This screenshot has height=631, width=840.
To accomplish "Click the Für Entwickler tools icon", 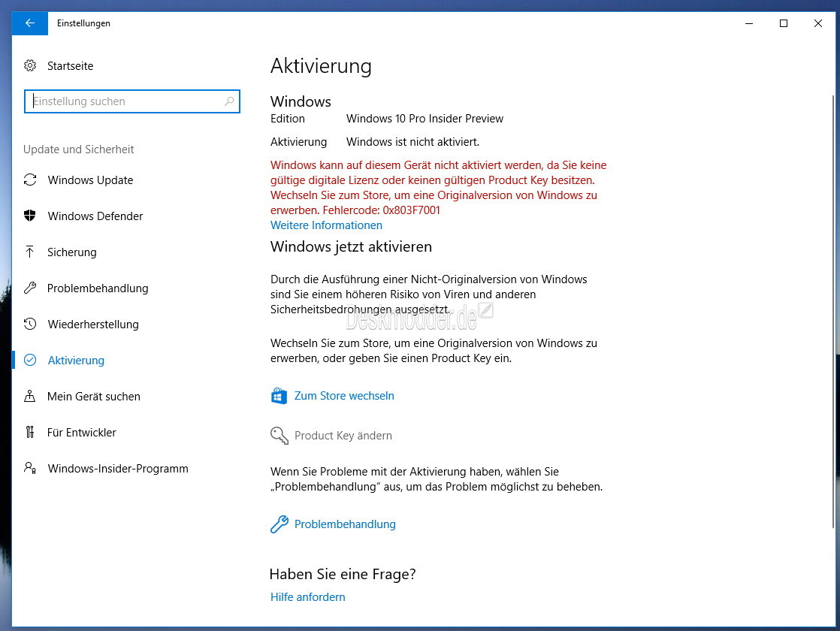I will (x=30, y=432).
